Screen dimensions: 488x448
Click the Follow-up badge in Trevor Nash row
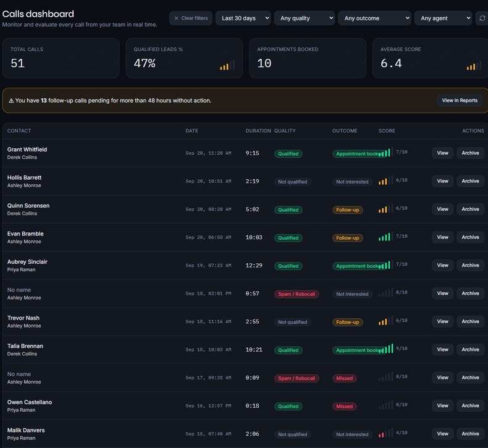347,322
